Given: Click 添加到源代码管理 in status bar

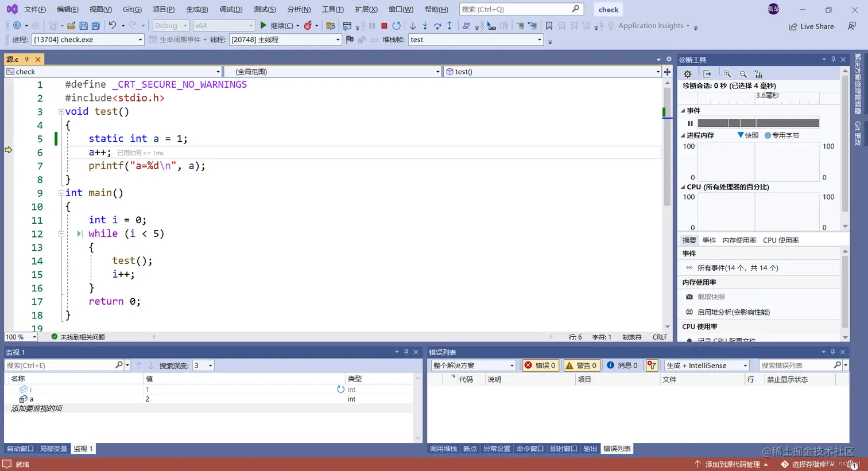Looking at the screenshot, I should pyautogui.click(x=732, y=464).
